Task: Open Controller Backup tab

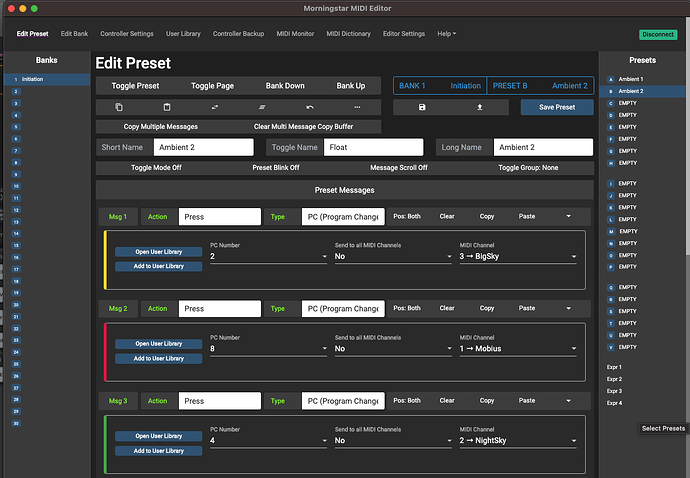Action: (x=238, y=34)
